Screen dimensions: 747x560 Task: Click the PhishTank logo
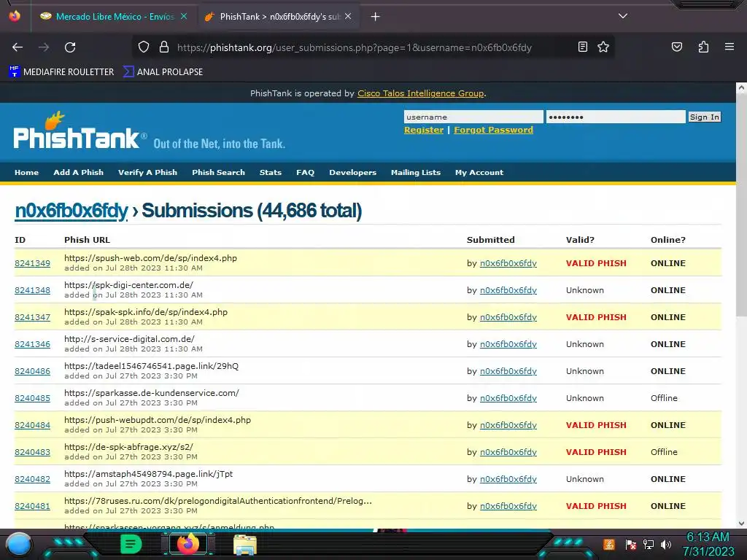[x=80, y=131]
